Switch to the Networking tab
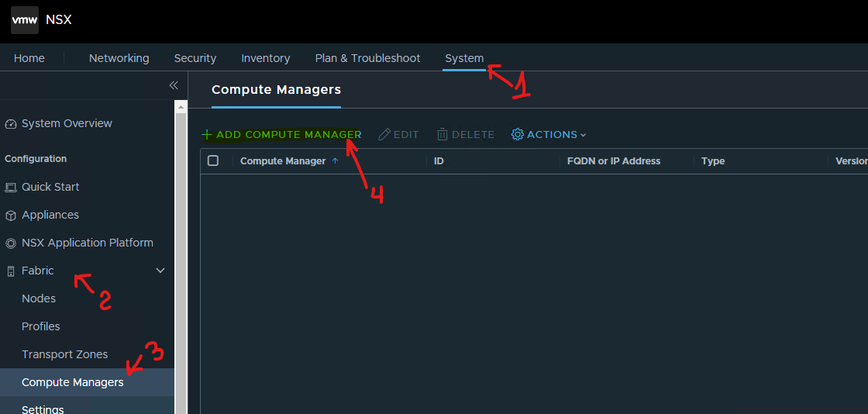Viewport: 868px width, 414px height. 119,58
